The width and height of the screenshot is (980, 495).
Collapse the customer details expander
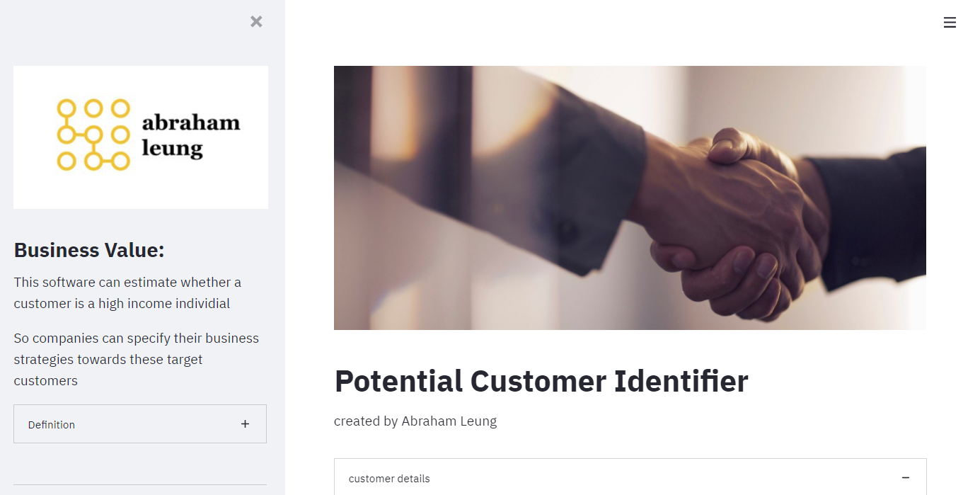[x=630, y=477]
